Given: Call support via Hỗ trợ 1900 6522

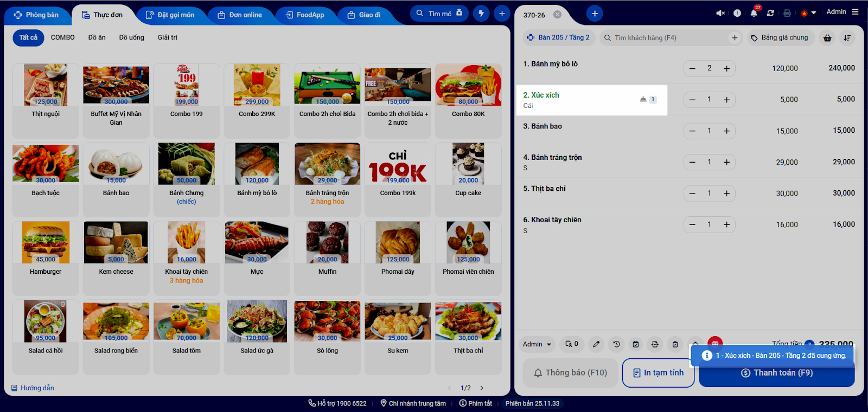Looking at the screenshot, I should pyautogui.click(x=337, y=403).
